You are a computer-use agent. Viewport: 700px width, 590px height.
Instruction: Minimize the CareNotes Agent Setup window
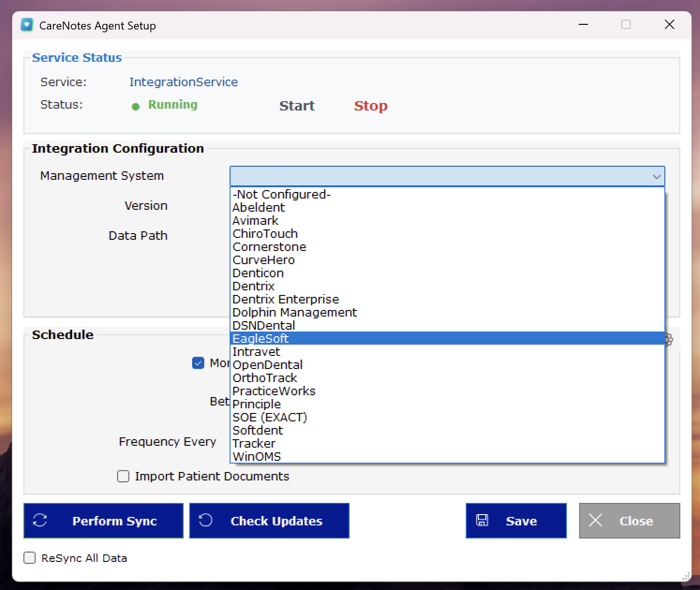click(583, 24)
